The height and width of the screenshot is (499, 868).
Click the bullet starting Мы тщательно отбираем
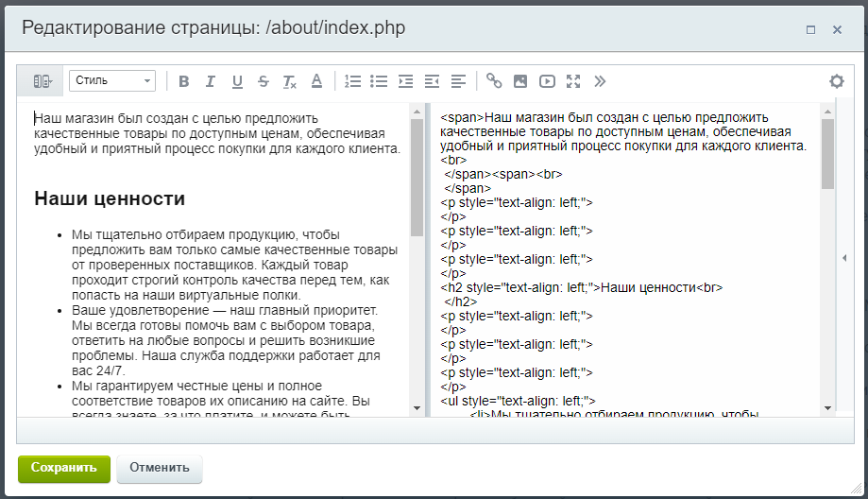(235, 265)
